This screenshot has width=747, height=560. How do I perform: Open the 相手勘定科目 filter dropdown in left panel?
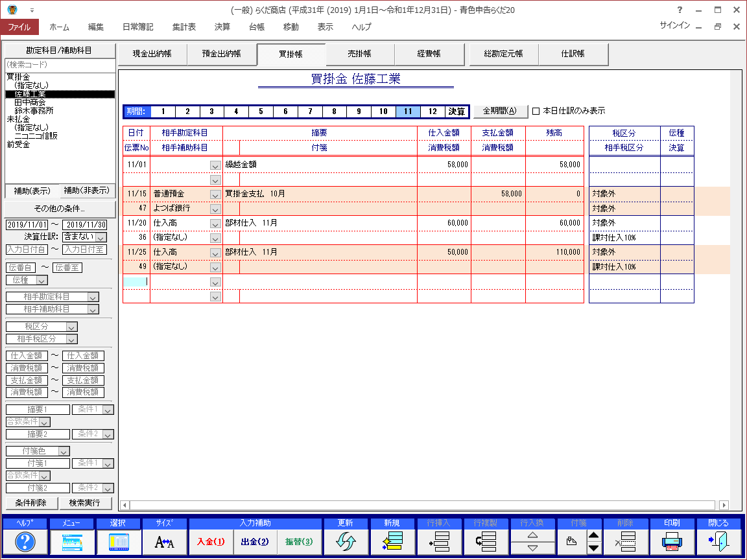click(x=93, y=297)
